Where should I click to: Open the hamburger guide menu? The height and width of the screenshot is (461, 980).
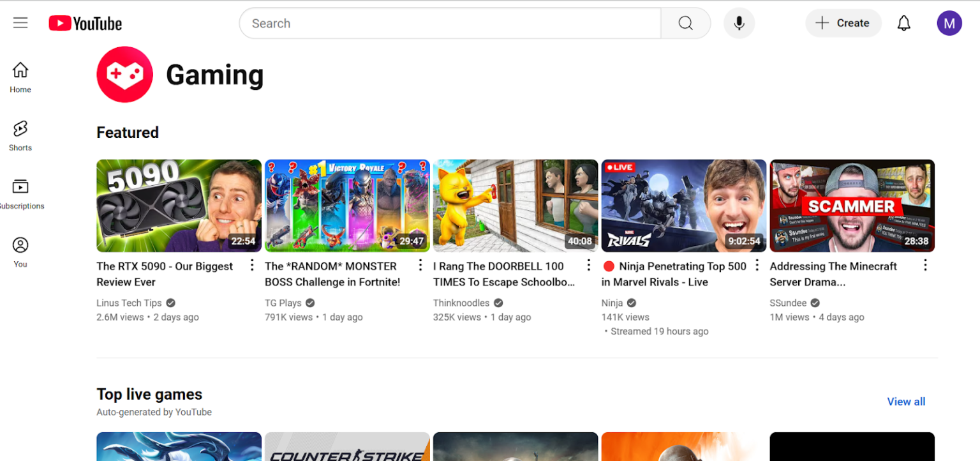pos(20,24)
